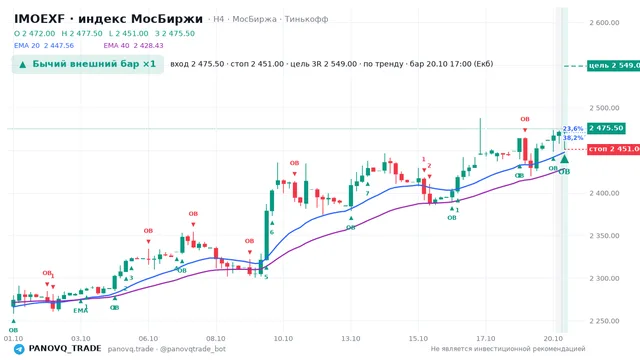Click the green 'EMA' marker label on the chart
The image size is (640, 360).
pyautogui.click(x=80, y=311)
